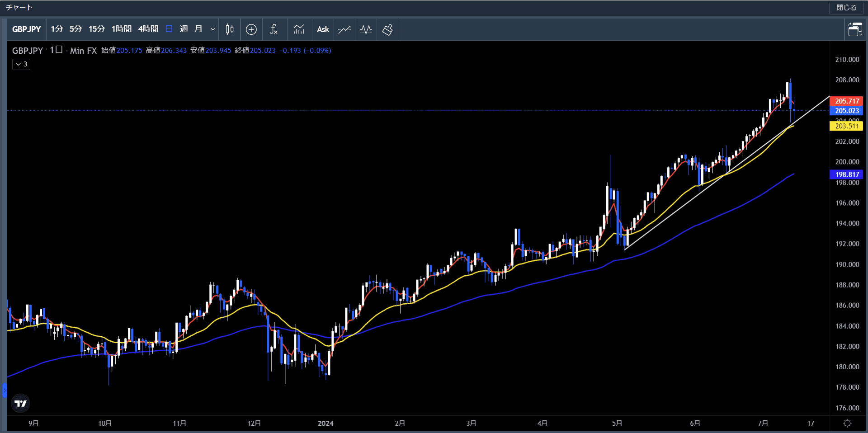Click the 198.817 moving average price label
Image resolution: width=868 pixels, height=433 pixels.
pos(846,174)
